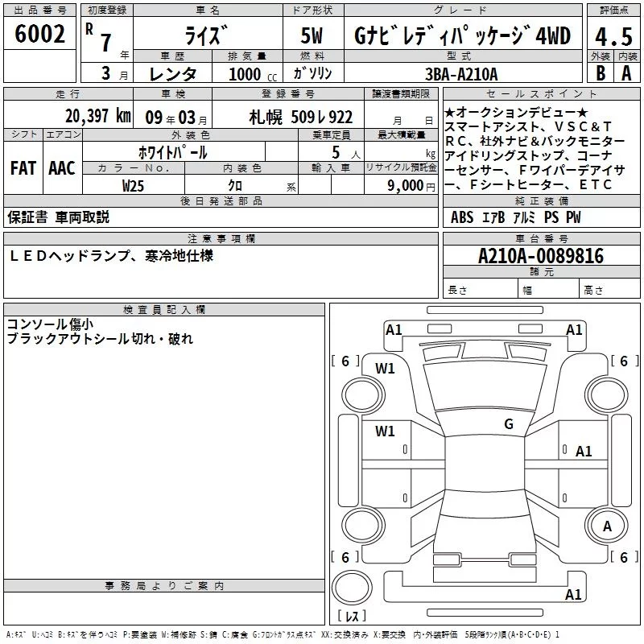Select the seating capacity 5 人
Image resolution: width=644 pixels, height=644 pixels.
(x=346, y=152)
